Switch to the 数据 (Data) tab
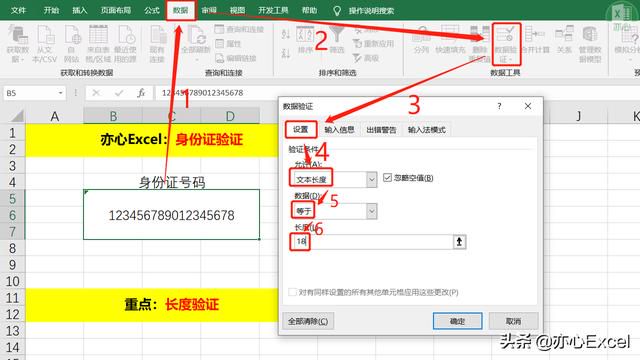This screenshot has width=640, height=360. (181, 10)
